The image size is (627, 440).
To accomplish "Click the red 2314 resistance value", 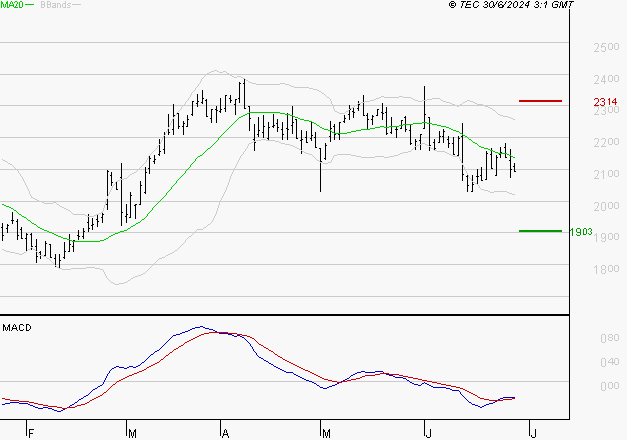I will point(605,102).
